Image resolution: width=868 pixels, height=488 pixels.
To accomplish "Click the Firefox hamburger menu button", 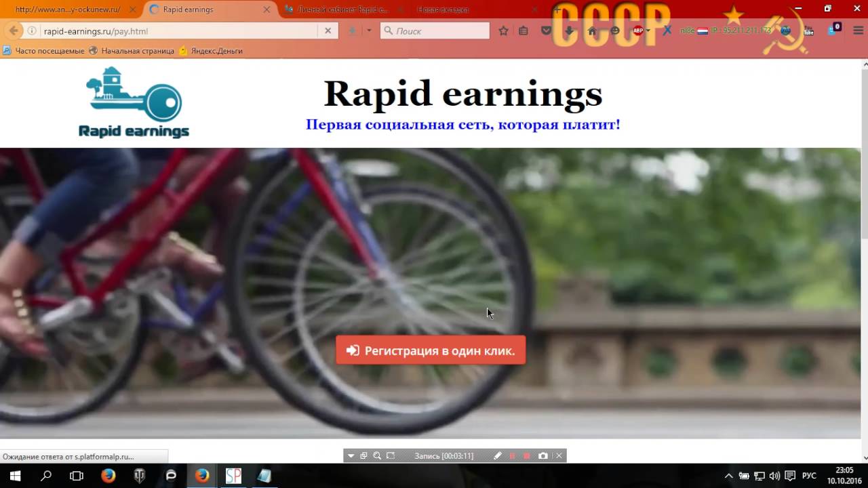I will [858, 30].
